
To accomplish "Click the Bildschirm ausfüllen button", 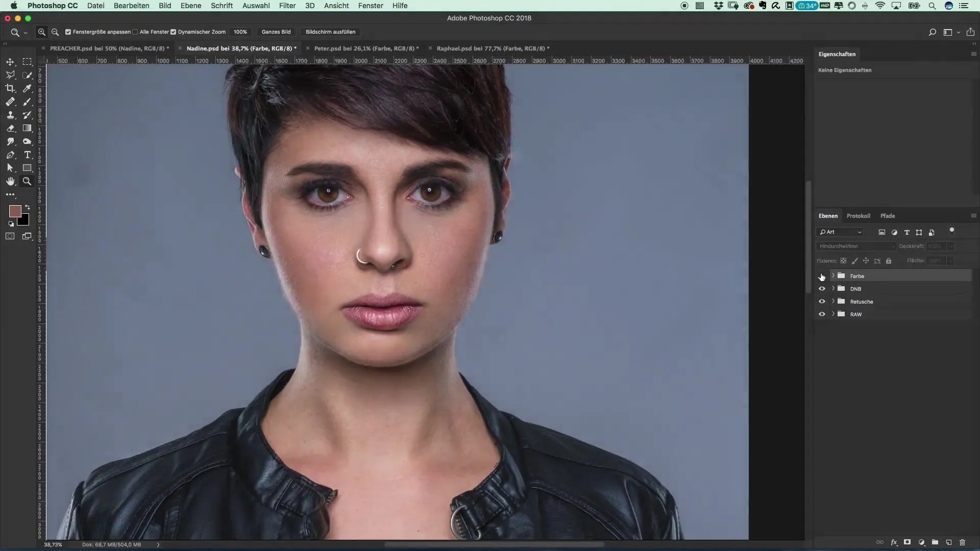I will (x=330, y=32).
